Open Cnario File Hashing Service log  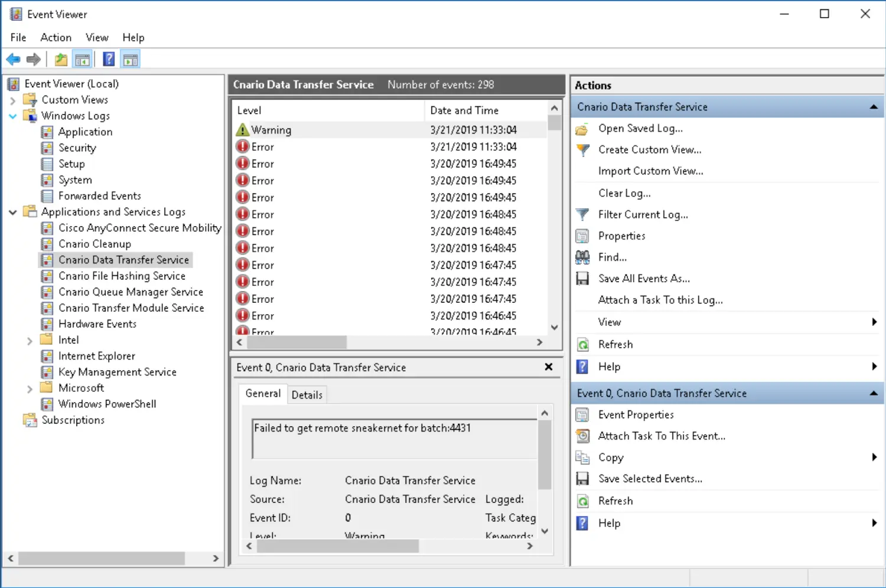pyautogui.click(x=122, y=276)
